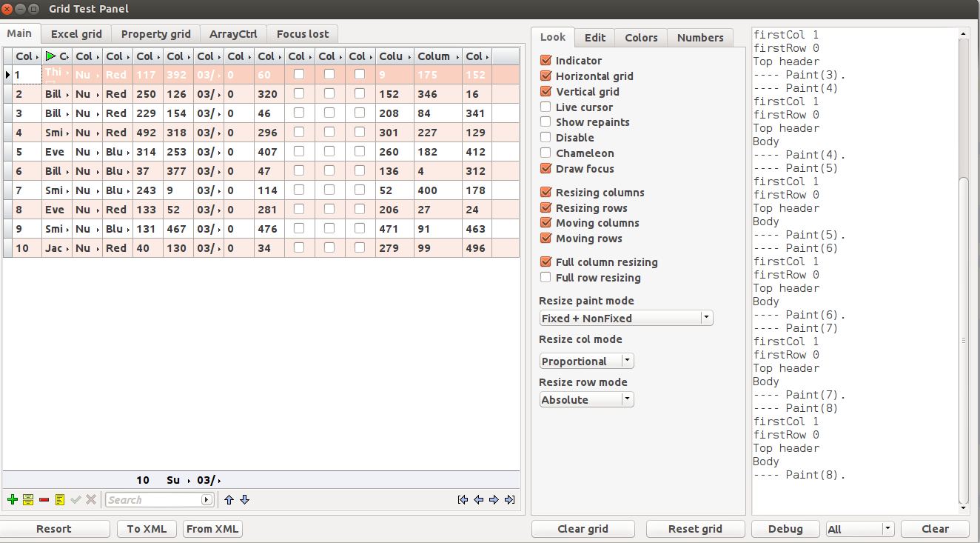Click the Clear log button
This screenshot has width=980, height=543.
tap(935, 529)
